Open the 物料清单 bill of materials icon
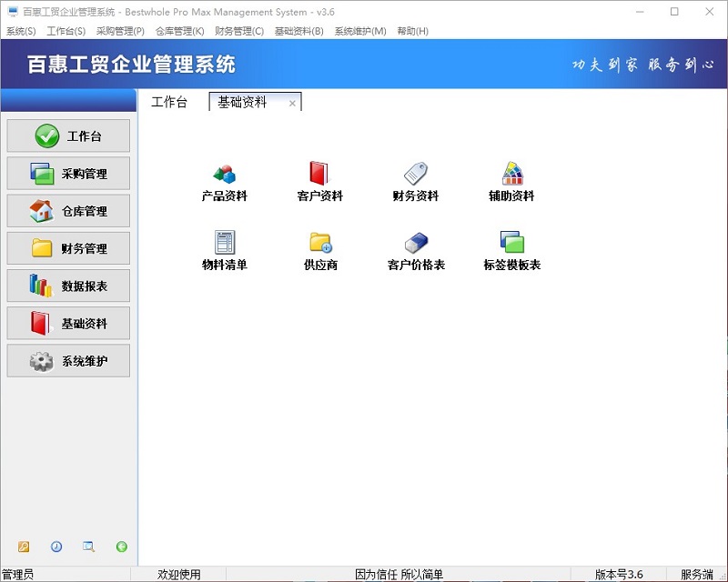This screenshot has width=728, height=582. coord(224,251)
